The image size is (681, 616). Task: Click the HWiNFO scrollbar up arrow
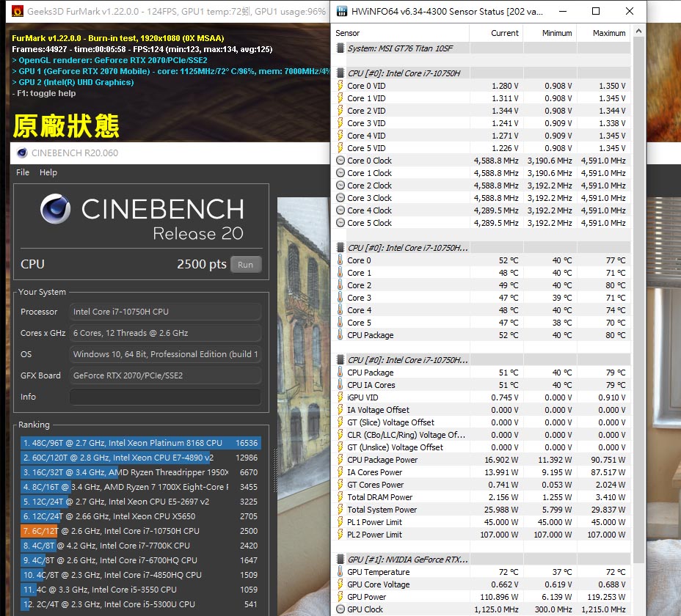[x=638, y=32]
